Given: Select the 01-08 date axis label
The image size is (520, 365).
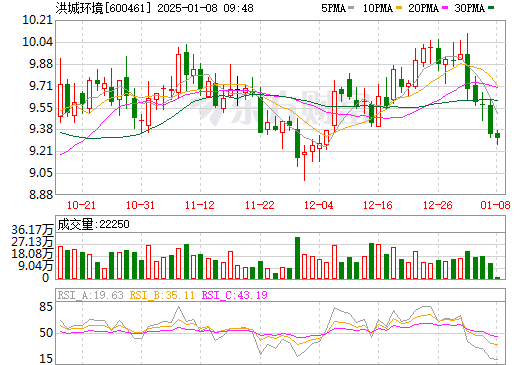Looking at the screenshot, I should tap(495, 205).
